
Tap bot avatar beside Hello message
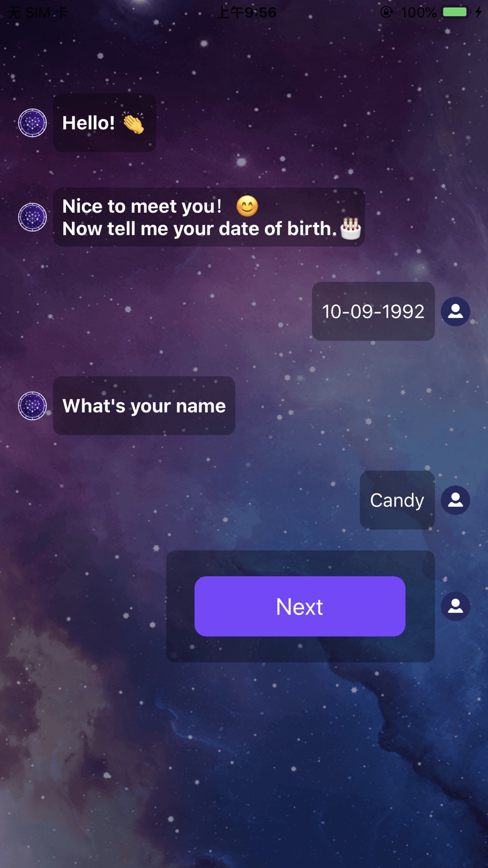pos(32,123)
